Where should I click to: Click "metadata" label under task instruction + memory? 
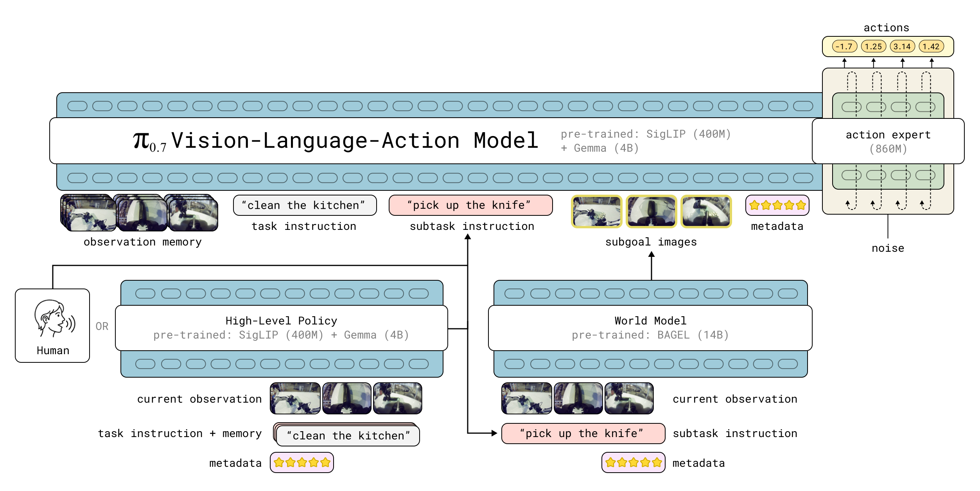(x=235, y=463)
